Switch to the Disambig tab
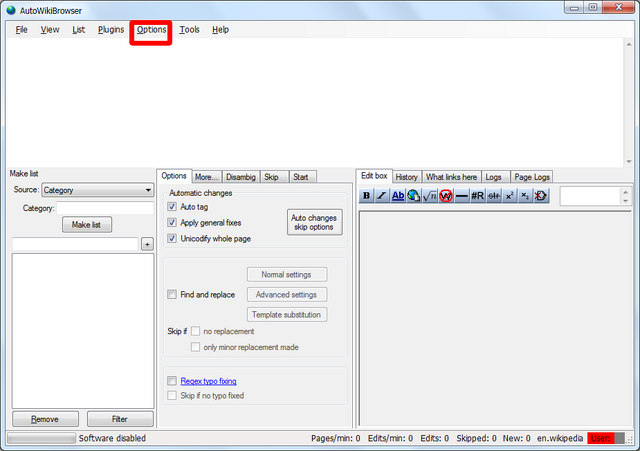This screenshot has width=640, height=451. (x=241, y=177)
